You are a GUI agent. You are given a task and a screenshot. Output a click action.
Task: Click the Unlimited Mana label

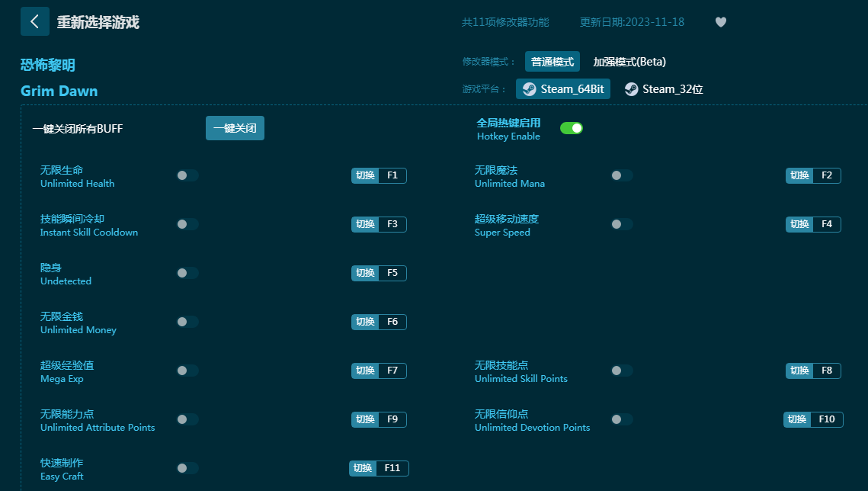pyautogui.click(x=510, y=183)
